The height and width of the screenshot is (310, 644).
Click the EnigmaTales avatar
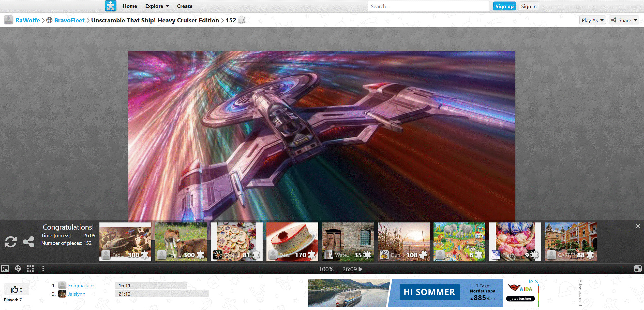coord(62,285)
